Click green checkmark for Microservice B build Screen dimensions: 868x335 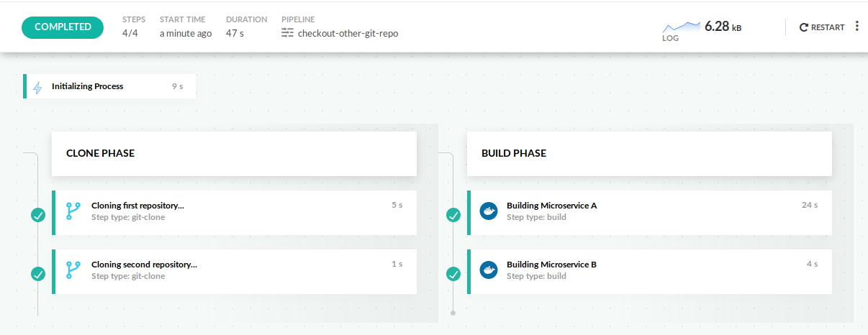[x=453, y=274]
